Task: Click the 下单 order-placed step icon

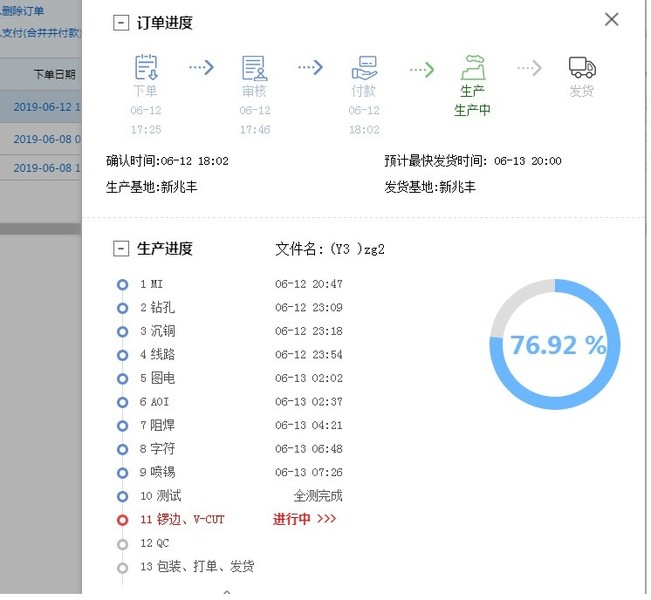Action: tap(146, 68)
